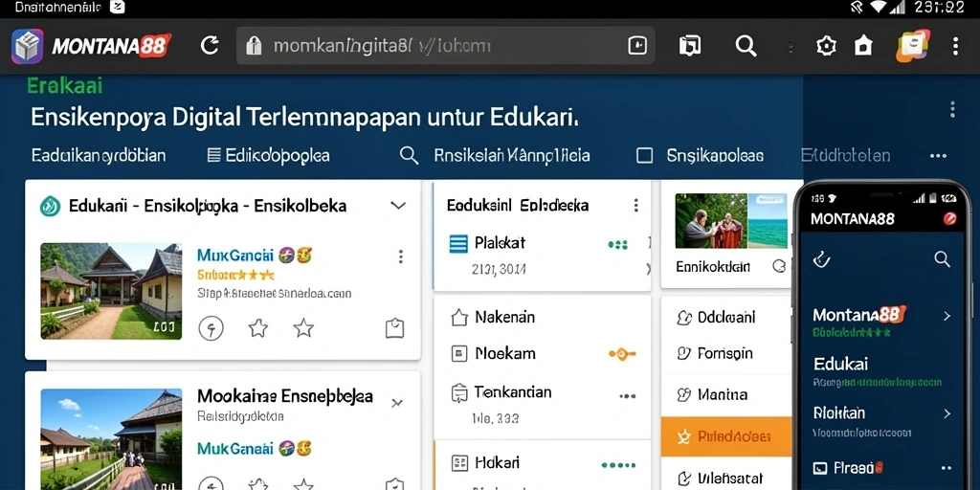Open the first village house thumbnail
This screenshot has width=980, height=490.
tap(111, 291)
